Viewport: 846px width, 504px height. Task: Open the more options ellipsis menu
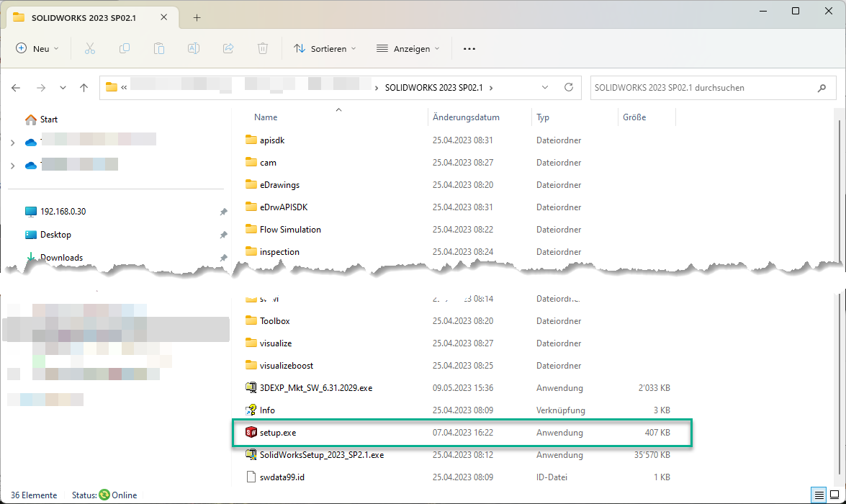point(469,48)
